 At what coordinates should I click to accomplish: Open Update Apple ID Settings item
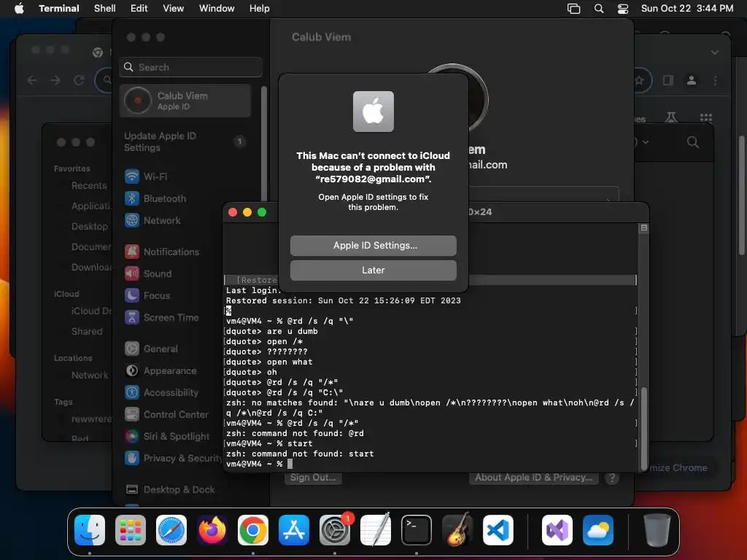[185, 141]
